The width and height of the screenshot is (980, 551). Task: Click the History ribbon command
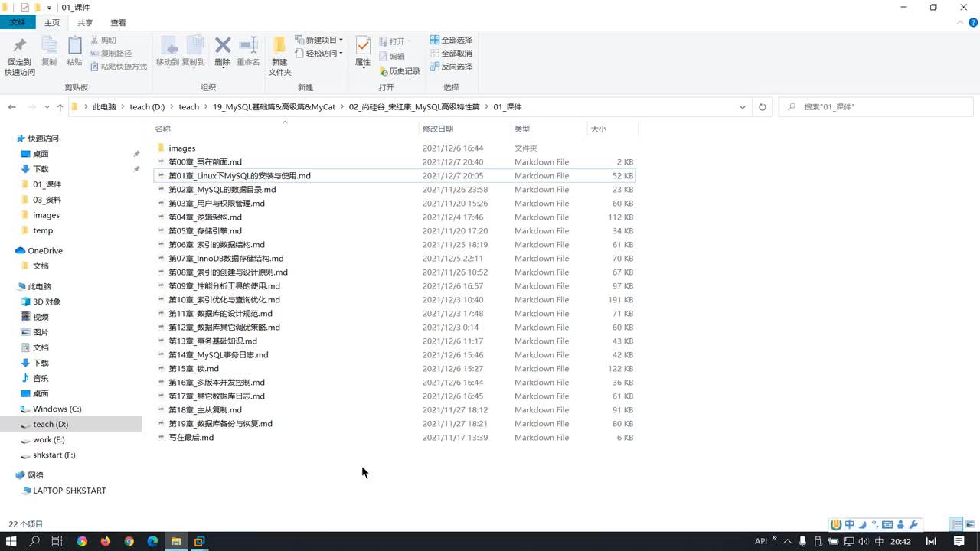point(399,71)
